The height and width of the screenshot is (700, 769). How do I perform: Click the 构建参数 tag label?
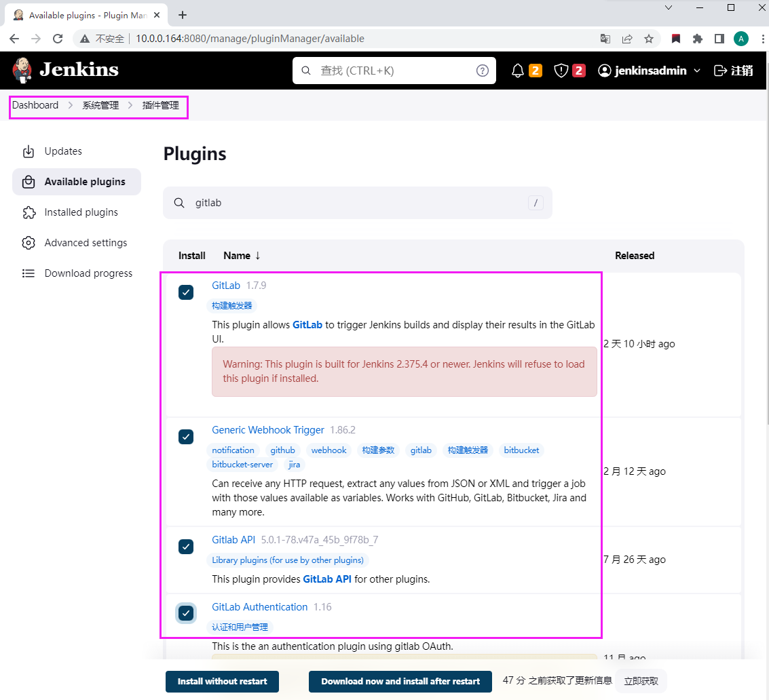click(378, 450)
